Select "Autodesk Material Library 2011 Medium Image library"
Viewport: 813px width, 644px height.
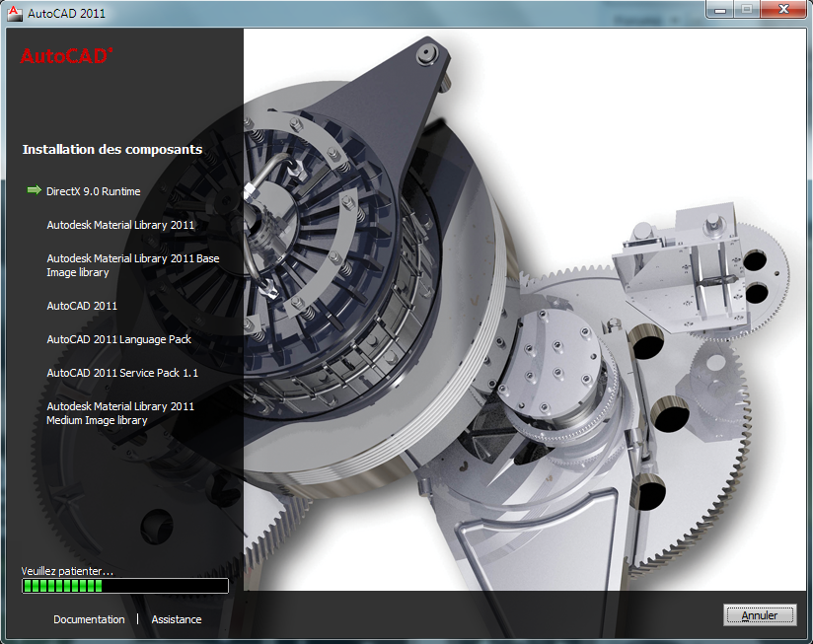[120, 413]
